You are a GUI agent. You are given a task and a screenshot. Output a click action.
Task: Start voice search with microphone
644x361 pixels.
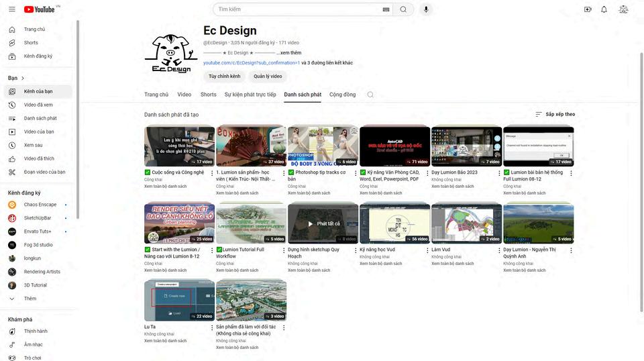426,9
